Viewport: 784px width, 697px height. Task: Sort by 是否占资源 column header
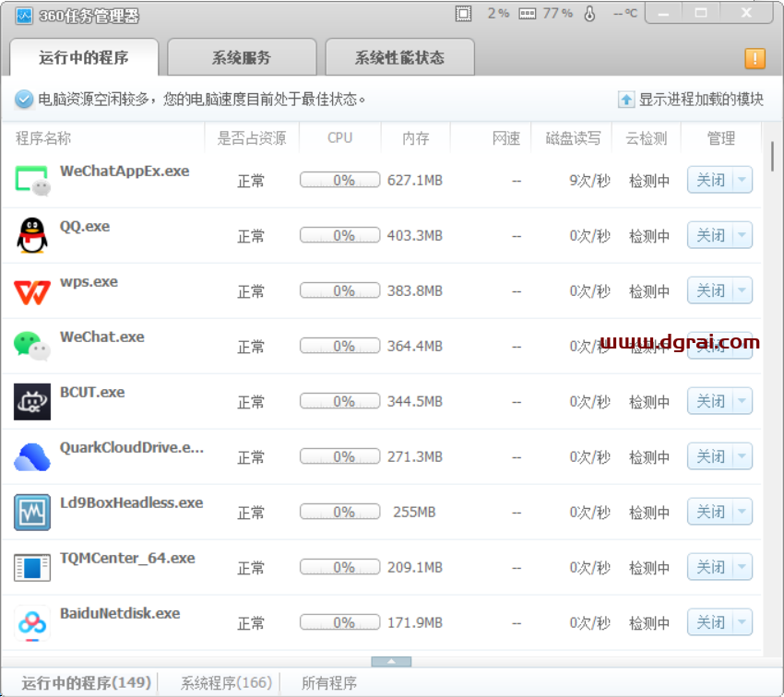(252, 138)
